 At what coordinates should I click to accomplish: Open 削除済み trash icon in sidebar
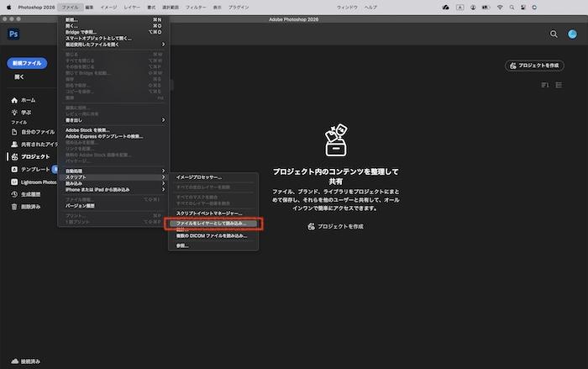tap(14, 207)
